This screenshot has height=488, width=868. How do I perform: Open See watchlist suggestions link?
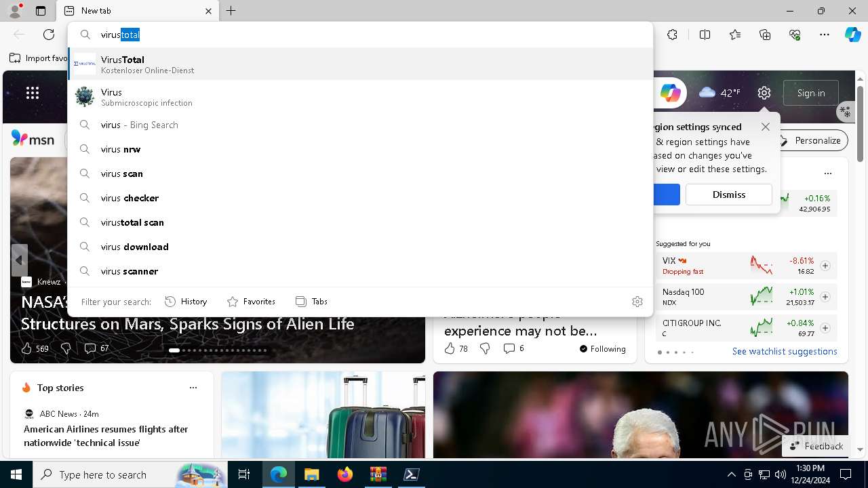785,351
